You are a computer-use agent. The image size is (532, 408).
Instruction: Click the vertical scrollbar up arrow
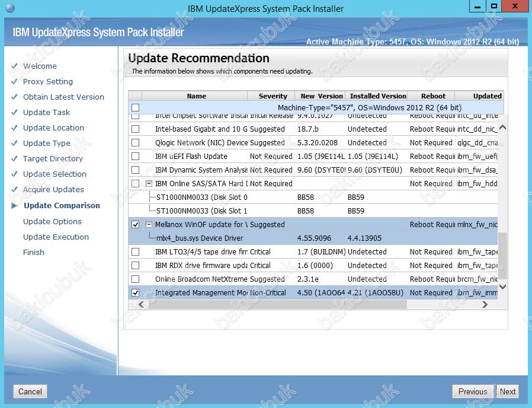tap(503, 128)
